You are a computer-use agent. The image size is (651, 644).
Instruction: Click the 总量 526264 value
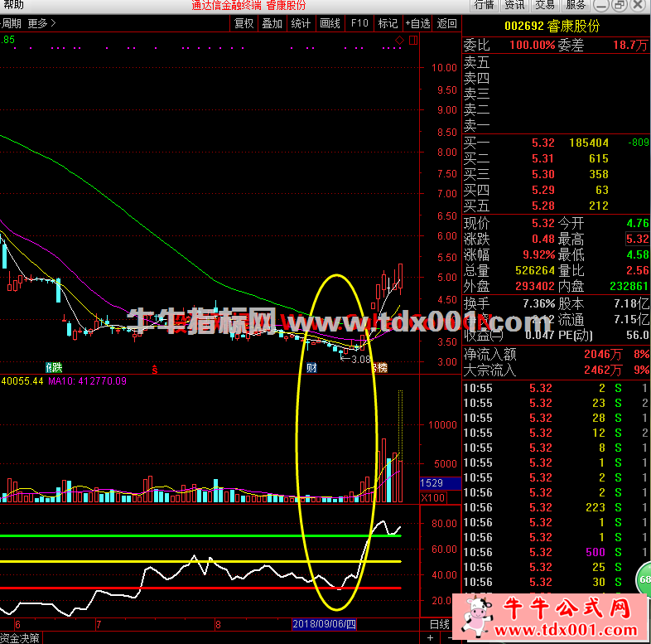[535, 270]
